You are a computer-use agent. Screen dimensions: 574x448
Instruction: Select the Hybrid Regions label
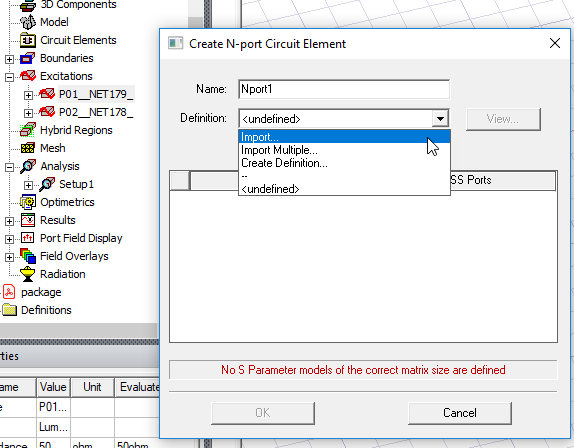[76, 130]
